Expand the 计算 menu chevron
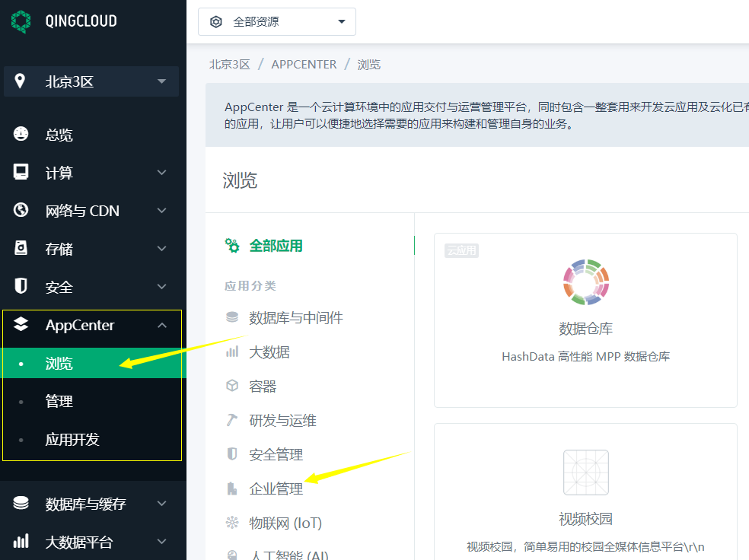The width and height of the screenshot is (749, 560). (162, 173)
